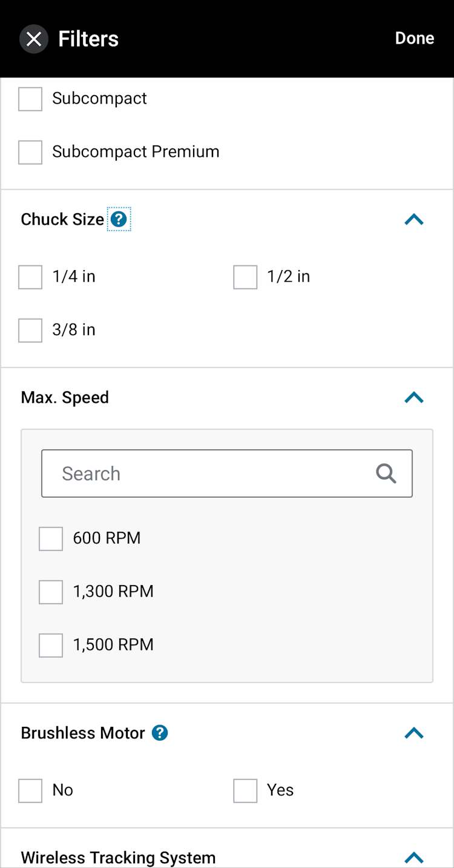This screenshot has height=868, width=454.
Task: Check No for Brushless Motor
Action: [30, 790]
